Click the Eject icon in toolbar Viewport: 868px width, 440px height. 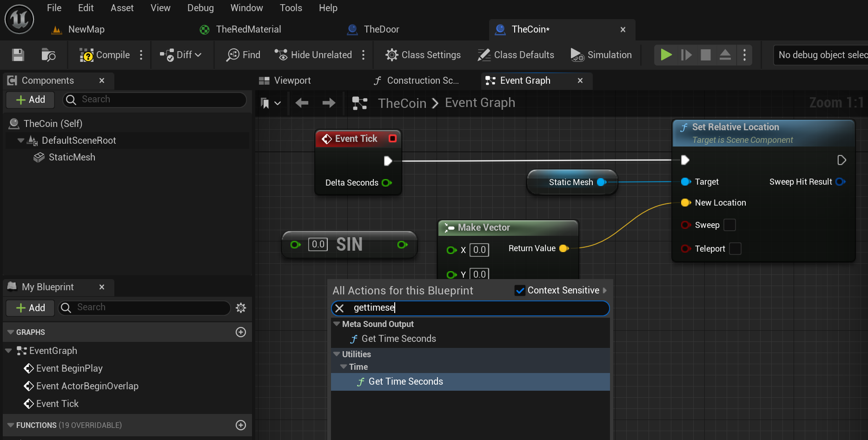tap(725, 55)
